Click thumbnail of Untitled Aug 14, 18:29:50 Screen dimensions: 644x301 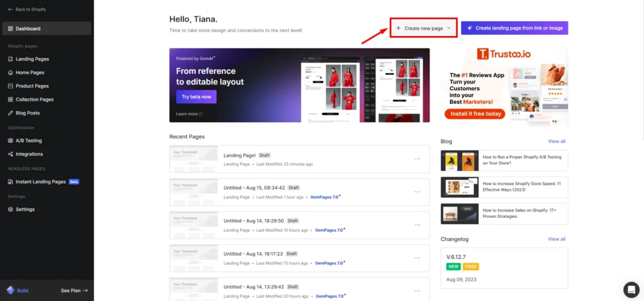[194, 225]
